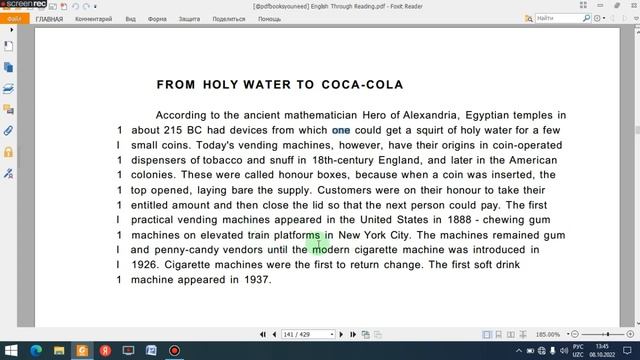Open the Файл menu
640x360 pixels.
[14, 19]
